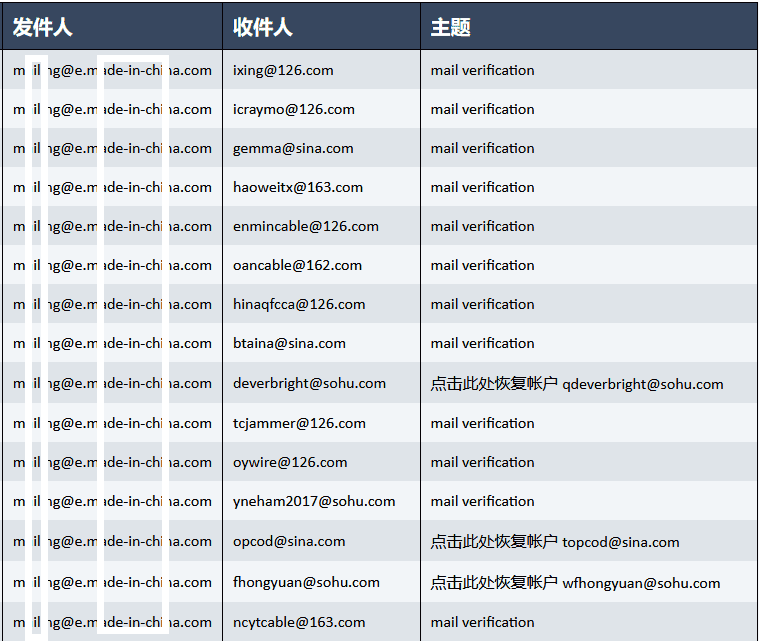Click recipient tcjammer@126.com

pyautogui.click(x=299, y=423)
